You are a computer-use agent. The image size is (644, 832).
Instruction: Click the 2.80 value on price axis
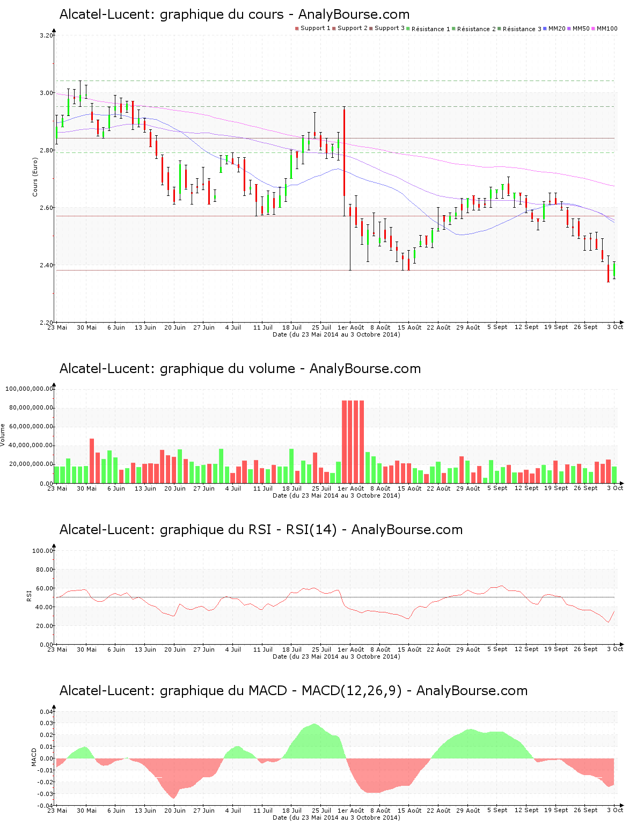47,150
